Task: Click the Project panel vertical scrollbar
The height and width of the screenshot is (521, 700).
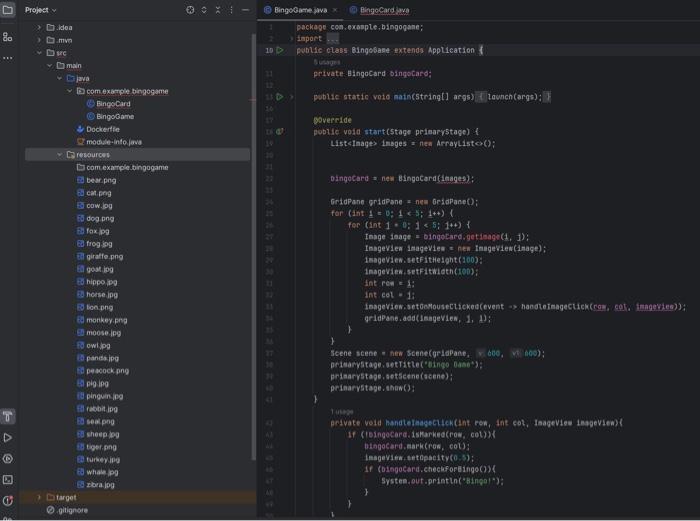Action: click(x=254, y=246)
